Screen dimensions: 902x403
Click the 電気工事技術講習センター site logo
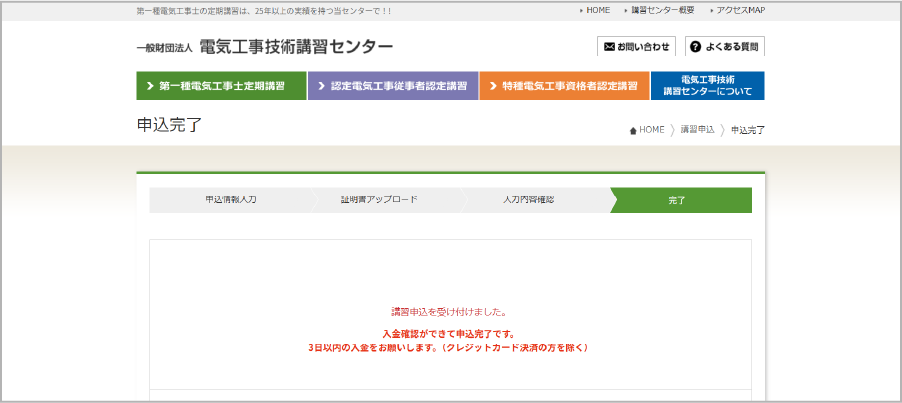point(265,47)
